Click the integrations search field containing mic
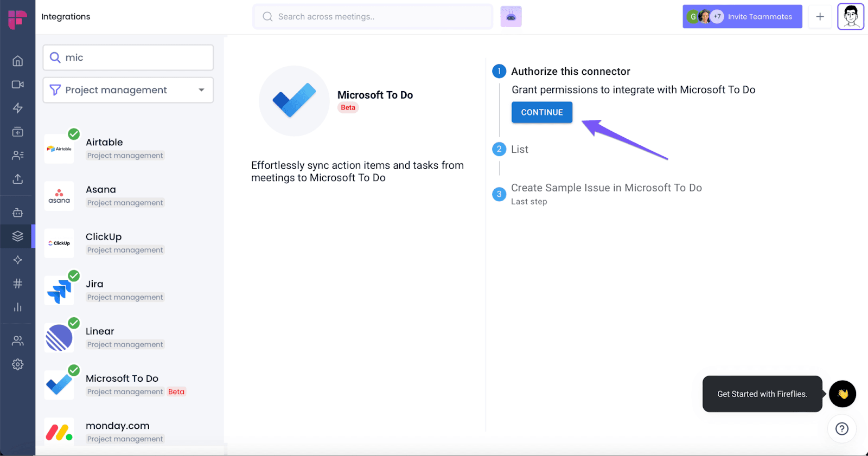868x456 pixels. [x=128, y=57]
